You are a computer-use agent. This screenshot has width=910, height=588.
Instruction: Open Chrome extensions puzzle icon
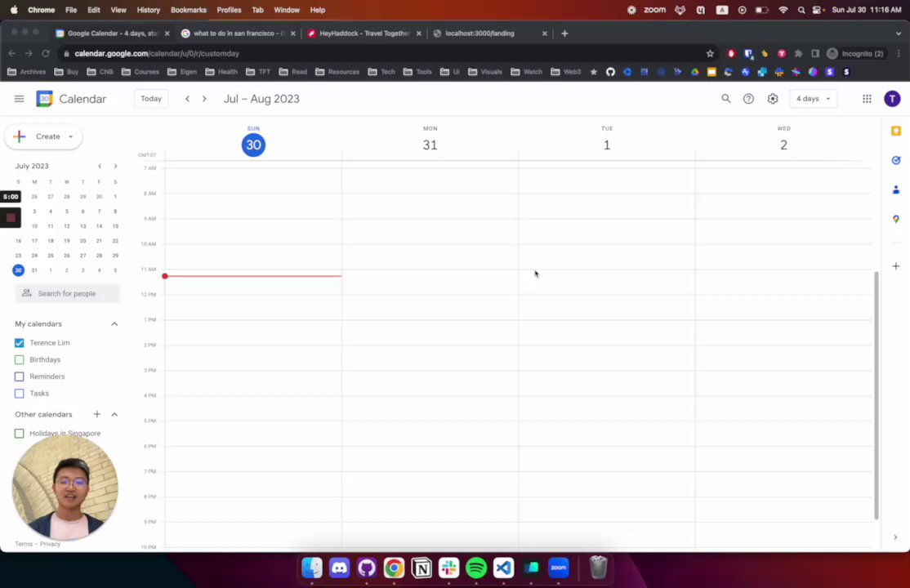[x=798, y=53]
